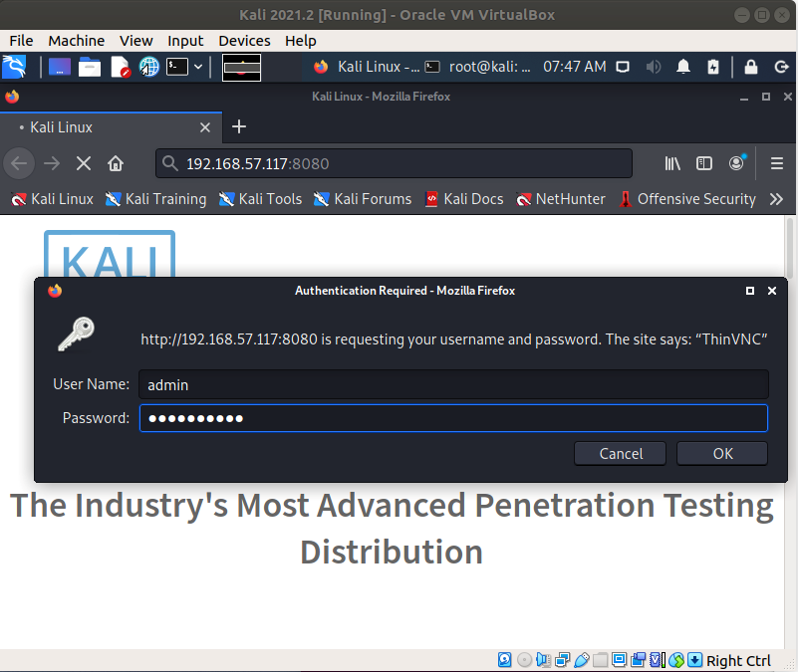Select the Kali Linux browser tab
This screenshot has height=672, width=798.
tap(111, 127)
